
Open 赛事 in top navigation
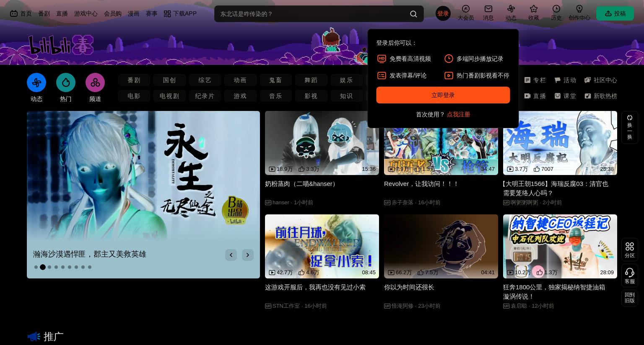tap(152, 13)
